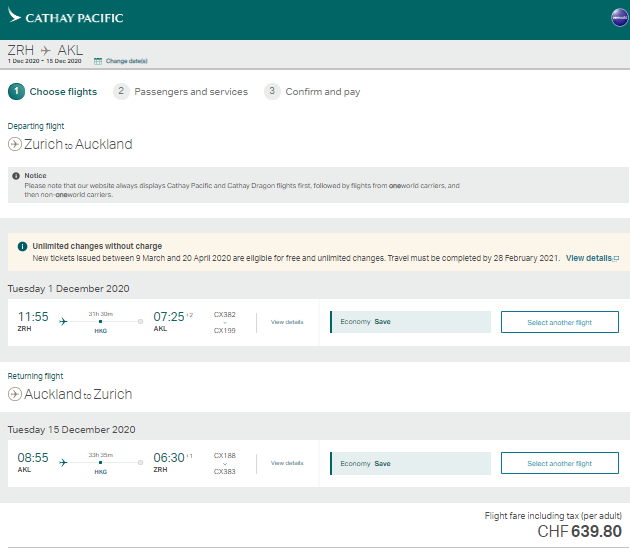Click the Cathay Pacific brushwing logo

[14, 15]
